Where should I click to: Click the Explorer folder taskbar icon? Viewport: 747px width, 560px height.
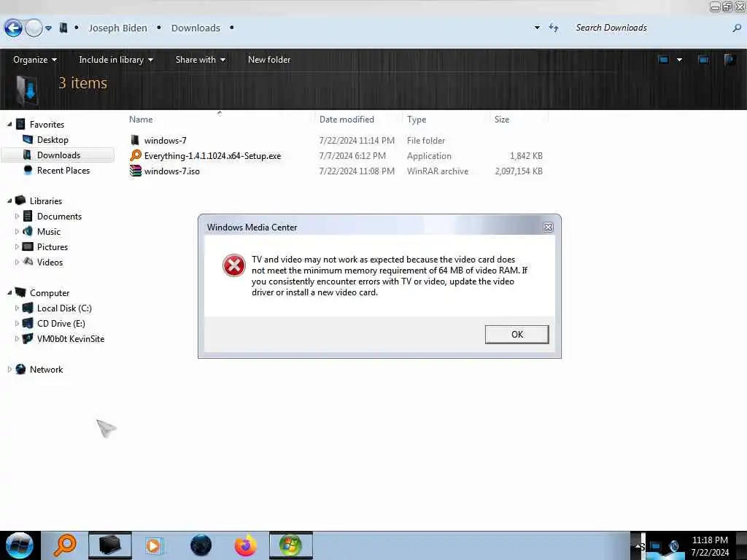click(109, 545)
